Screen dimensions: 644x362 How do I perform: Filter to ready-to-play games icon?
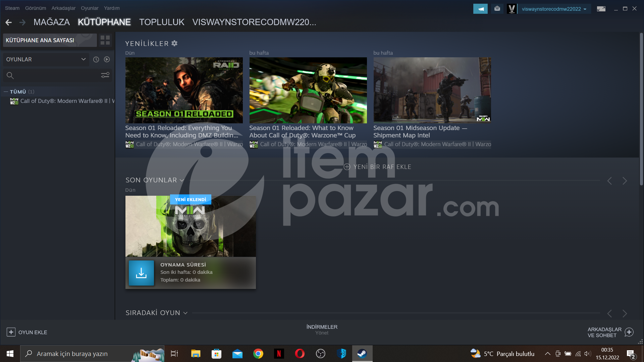(107, 59)
